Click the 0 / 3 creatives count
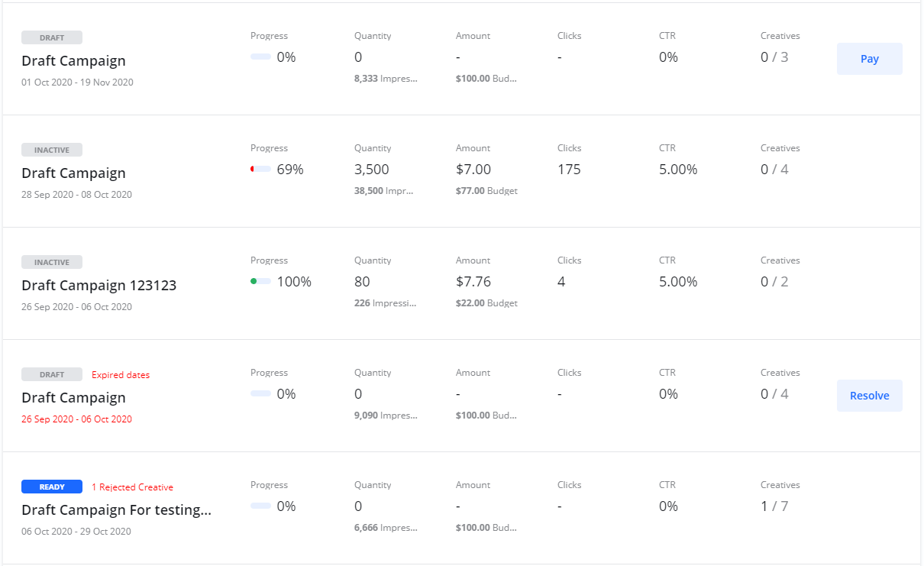This screenshot has height=566, width=924. 774,57
